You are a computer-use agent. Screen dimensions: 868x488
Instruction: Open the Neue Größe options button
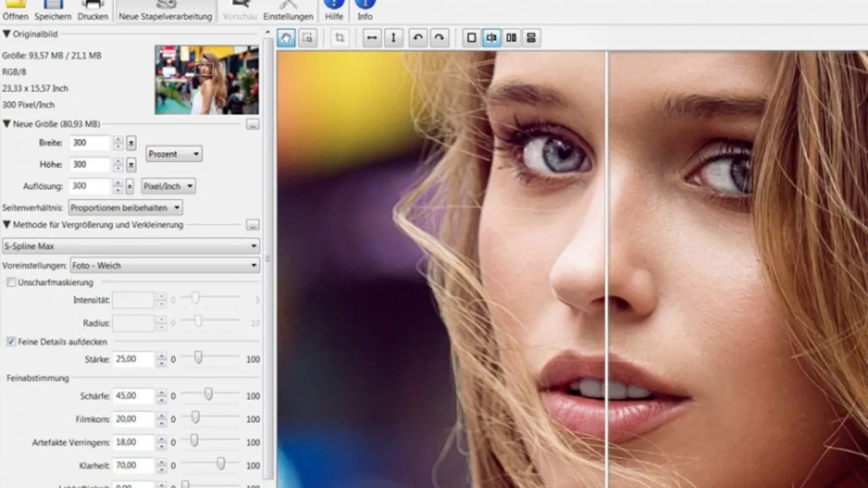coord(252,125)
